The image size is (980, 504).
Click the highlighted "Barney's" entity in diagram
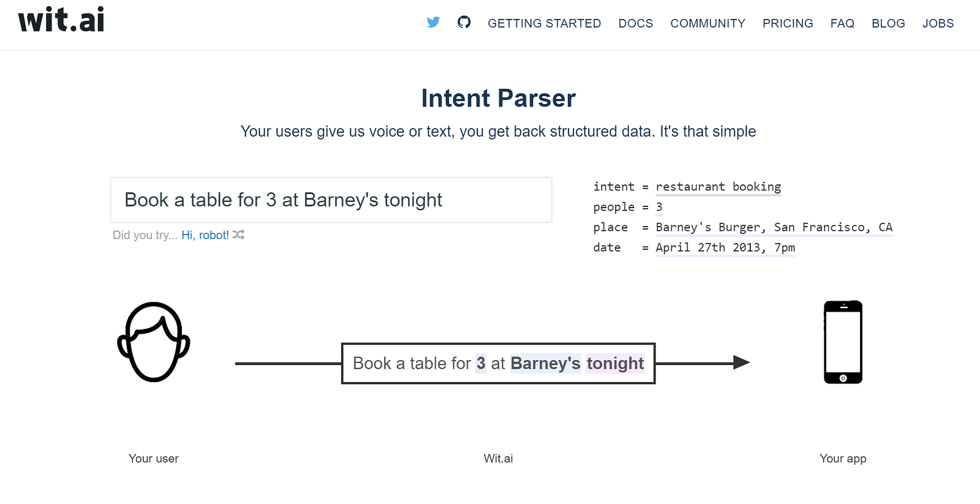click(545, 364)
